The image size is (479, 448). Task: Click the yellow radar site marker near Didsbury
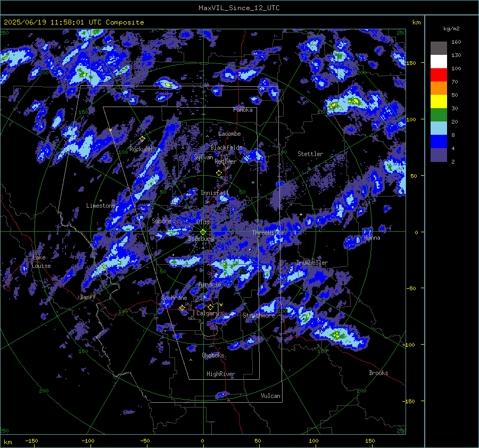click(x=203, y=232)
